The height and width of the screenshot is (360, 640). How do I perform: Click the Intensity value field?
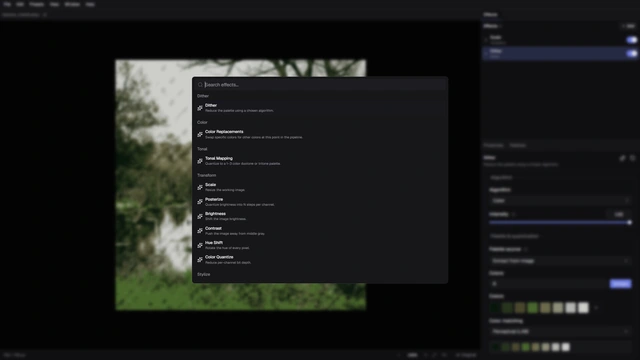coord(619,214)
